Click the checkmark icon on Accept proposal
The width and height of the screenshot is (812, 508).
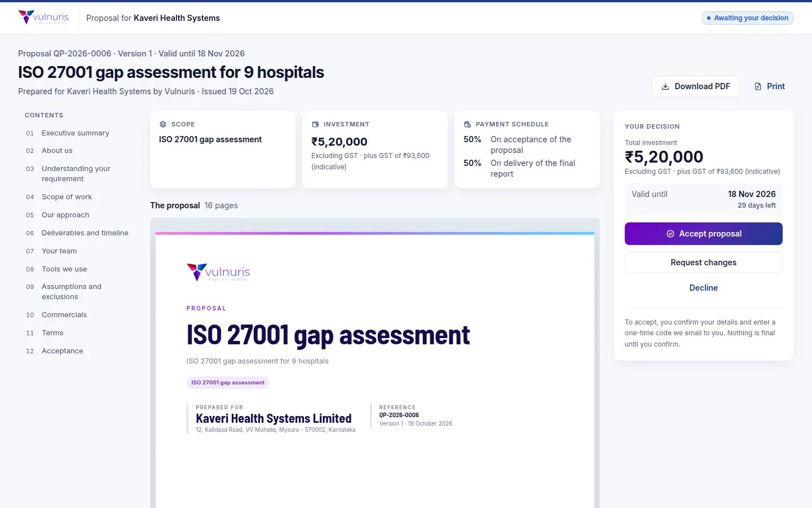670,234
